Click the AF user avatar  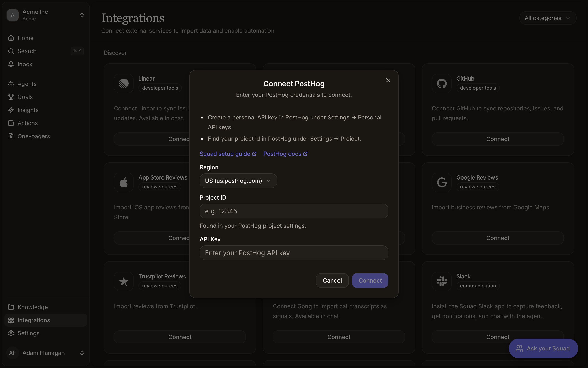[x=13, y=353]
